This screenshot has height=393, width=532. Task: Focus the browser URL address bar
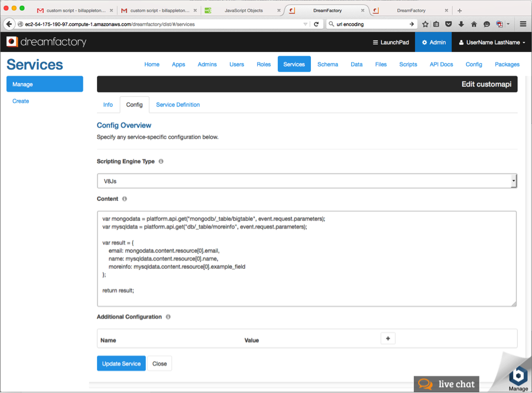tap(163, 24)
